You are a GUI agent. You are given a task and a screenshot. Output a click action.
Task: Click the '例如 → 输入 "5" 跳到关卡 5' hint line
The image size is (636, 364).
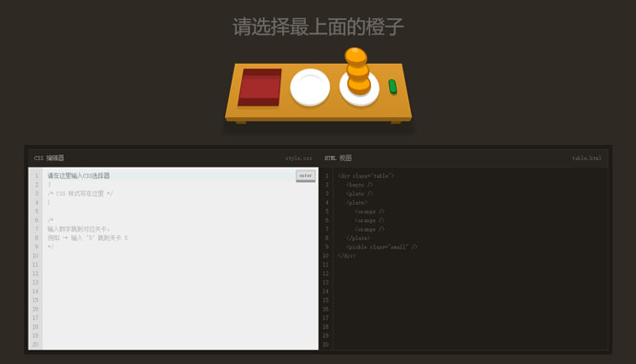[x=88, y=238]
